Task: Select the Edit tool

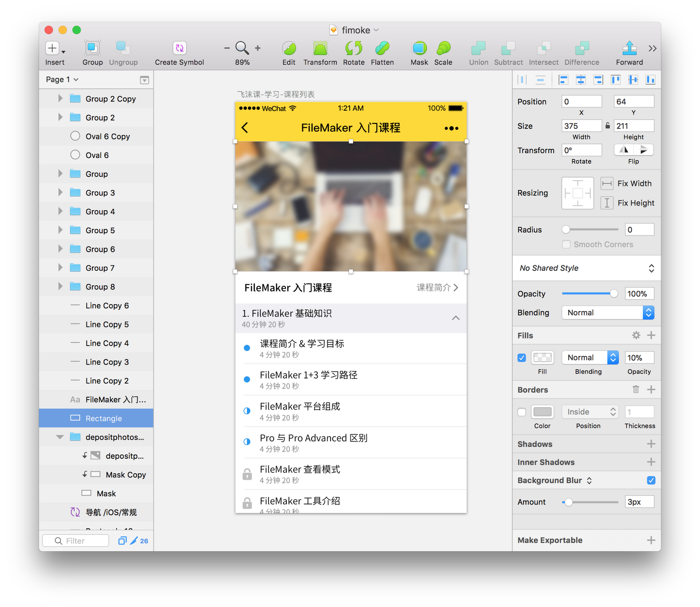Action: point(289,48)
